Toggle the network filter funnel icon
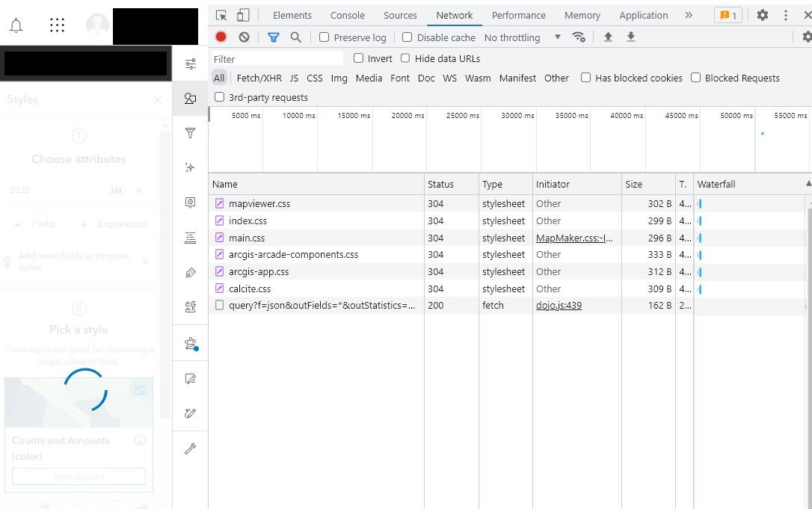 pos(274,37)
